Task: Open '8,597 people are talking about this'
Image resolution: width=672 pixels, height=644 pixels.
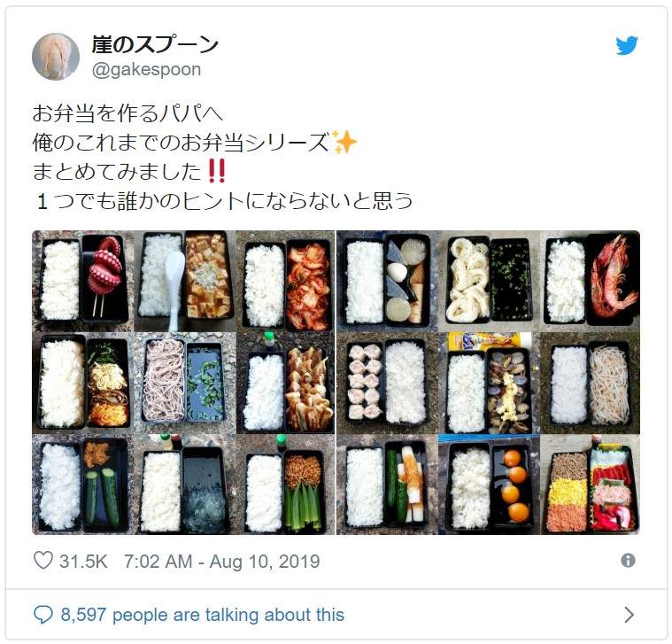Action: click(203, 615)
